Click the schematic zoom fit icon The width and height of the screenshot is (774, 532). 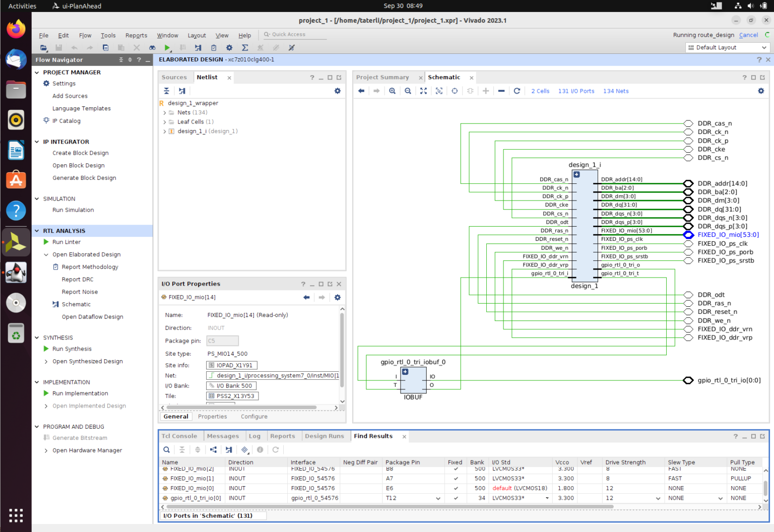pyautogui.click(x=423, y=91)
